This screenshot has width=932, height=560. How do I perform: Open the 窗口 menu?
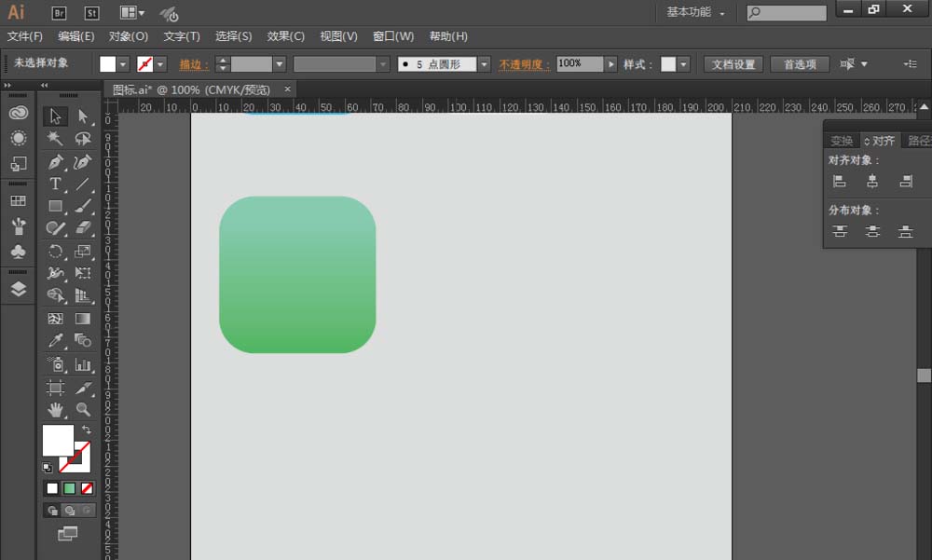click(392, 35)
